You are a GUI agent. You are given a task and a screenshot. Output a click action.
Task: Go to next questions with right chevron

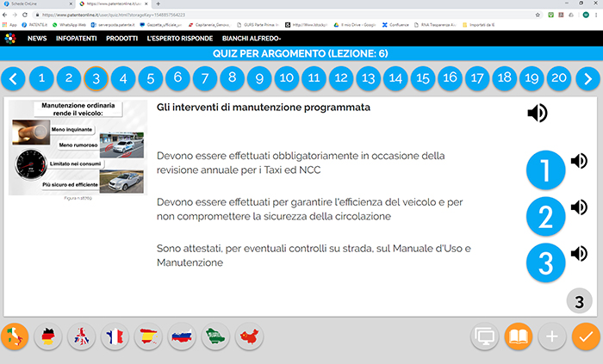[587, 80]
